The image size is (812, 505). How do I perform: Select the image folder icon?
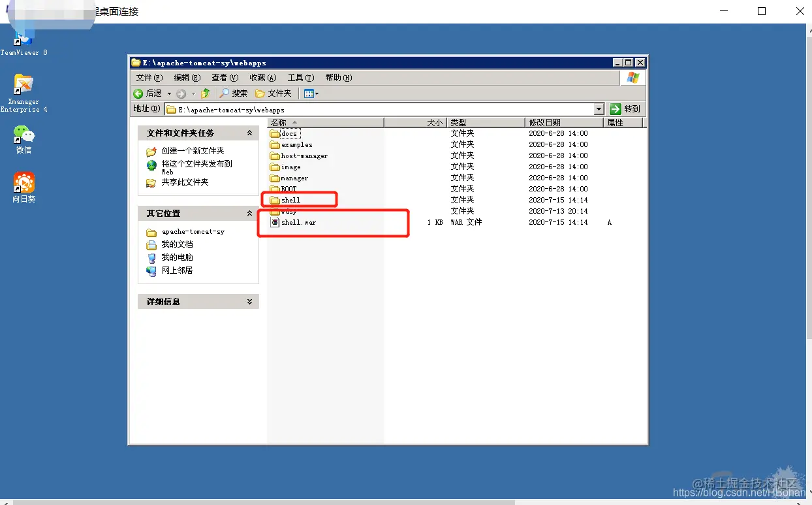(275, 167)
